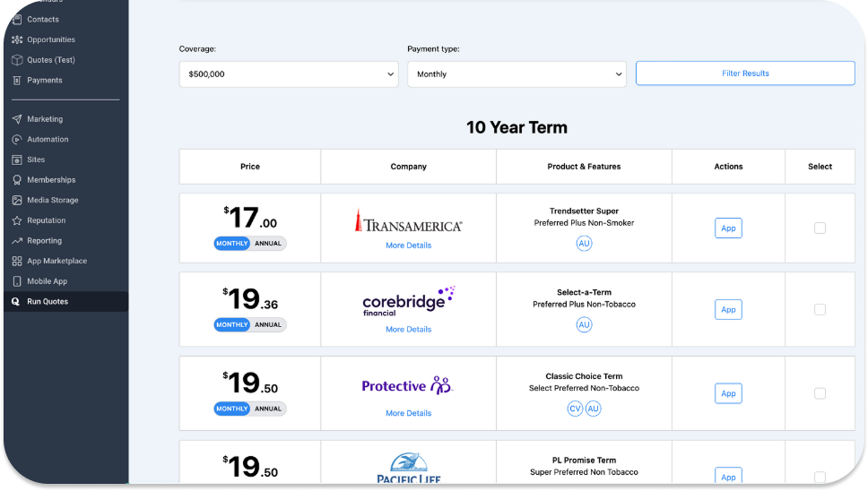The width and height of the screenshot is (868, 491).
Task: Click the Product & Features column header
Action: point(584,167)
